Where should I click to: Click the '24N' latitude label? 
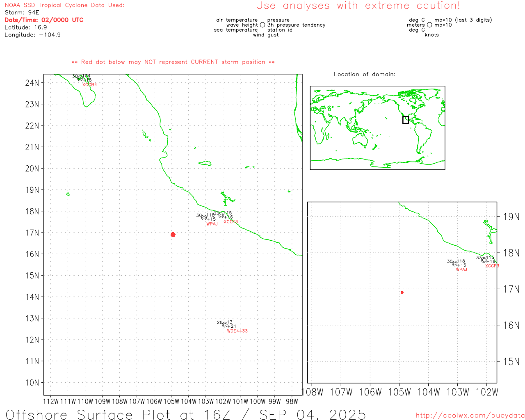coord(32,83)
